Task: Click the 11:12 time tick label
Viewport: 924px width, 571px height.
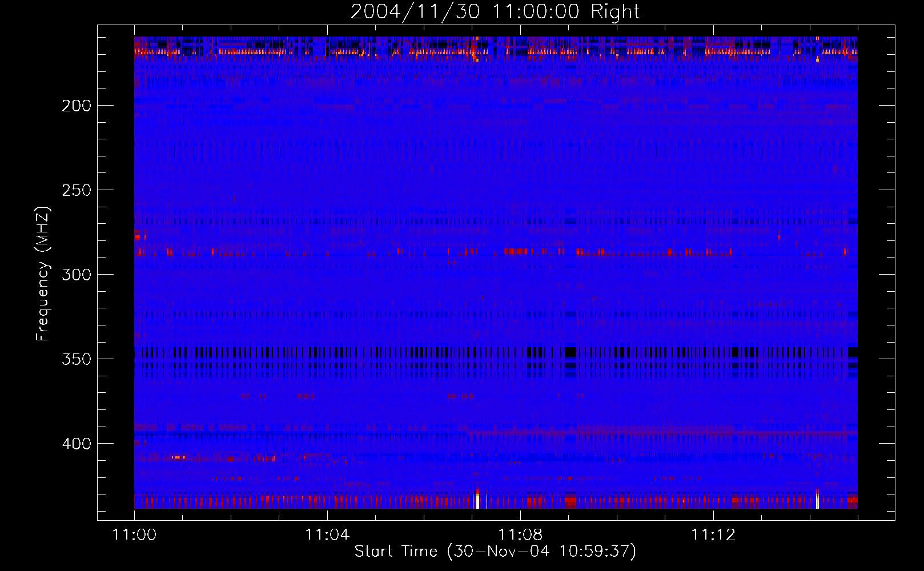Action: pos(713,534)
